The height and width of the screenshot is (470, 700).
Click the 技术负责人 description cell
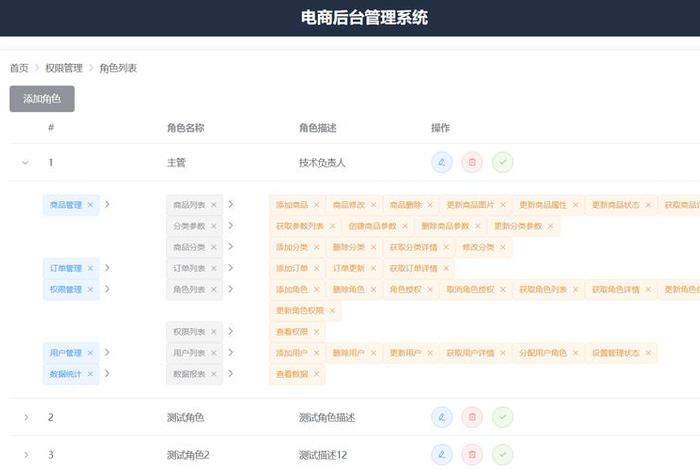322,162
